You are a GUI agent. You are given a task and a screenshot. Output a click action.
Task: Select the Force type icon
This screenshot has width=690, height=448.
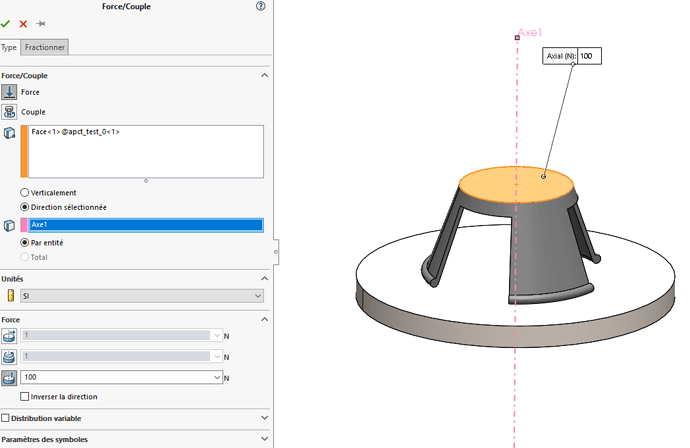(9, 92)
